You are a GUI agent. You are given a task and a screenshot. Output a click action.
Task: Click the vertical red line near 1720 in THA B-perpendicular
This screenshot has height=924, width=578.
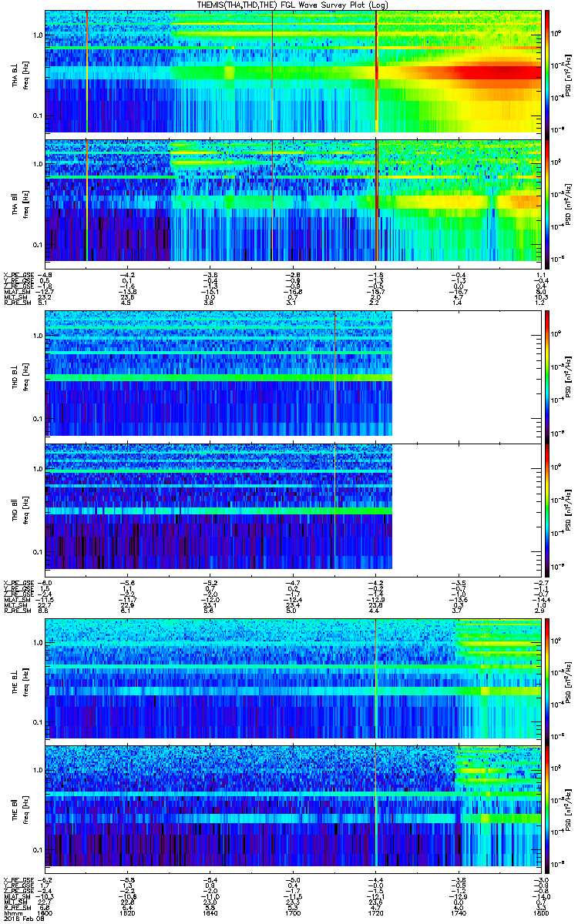tap(376, 72)
